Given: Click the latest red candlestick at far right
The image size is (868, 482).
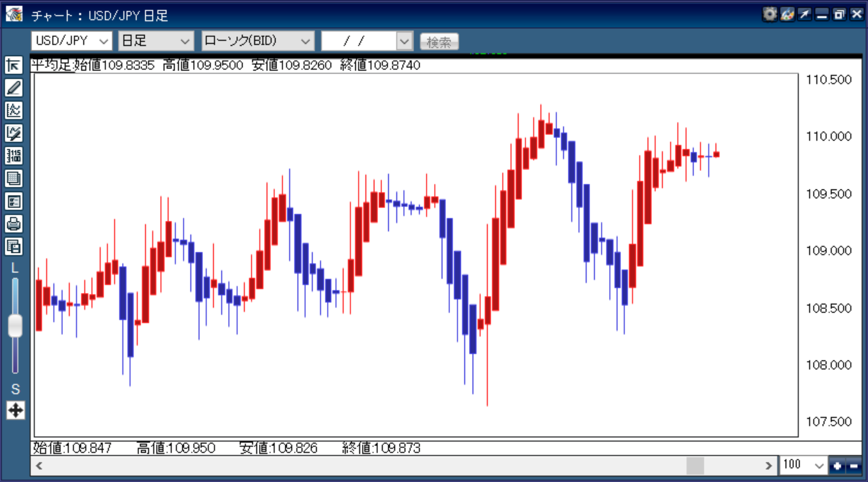Looking at the screenshot, I should (x=716, y=154).
